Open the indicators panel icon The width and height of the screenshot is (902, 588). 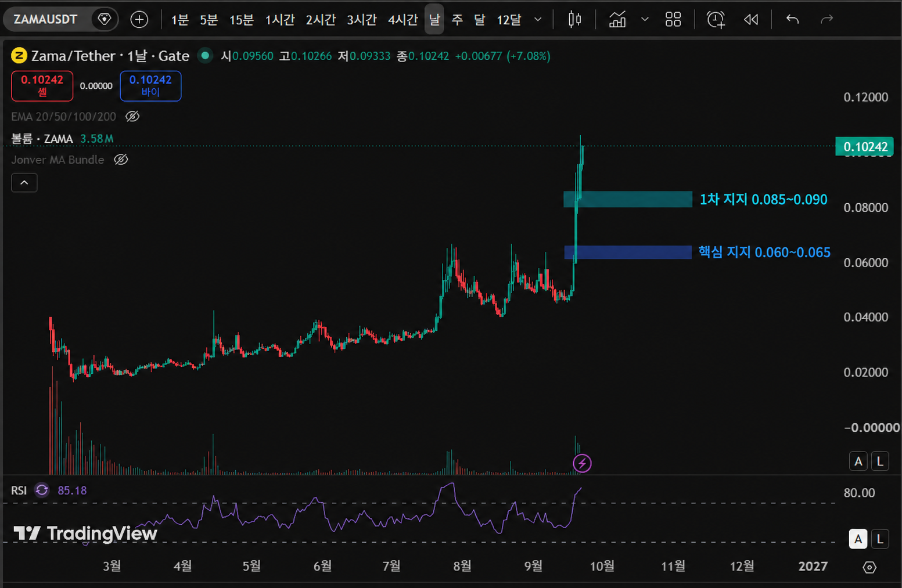click(617, 20)
